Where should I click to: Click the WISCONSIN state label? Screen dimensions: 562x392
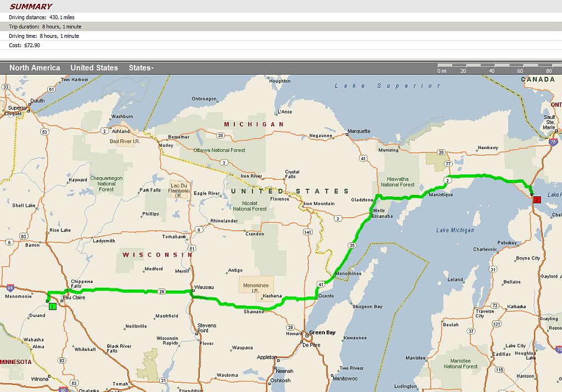158,255
